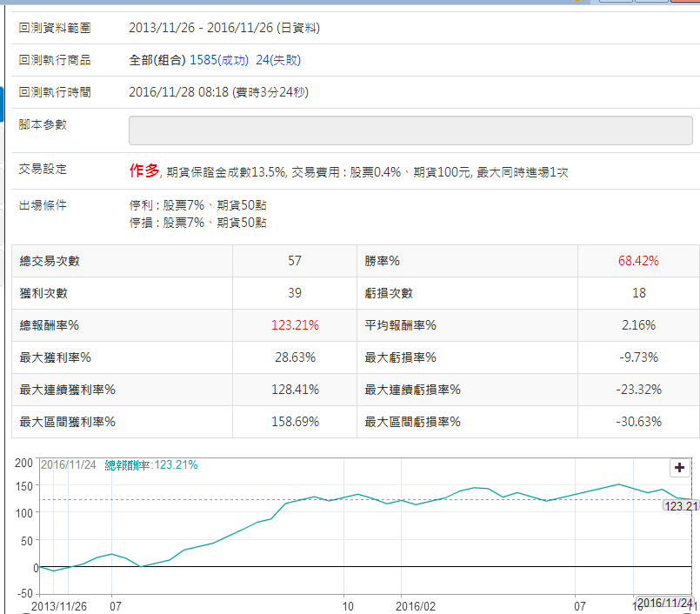The image size is (700, 614).
Task: Click the blue side tab on left edge
Action: click(2, 106)
